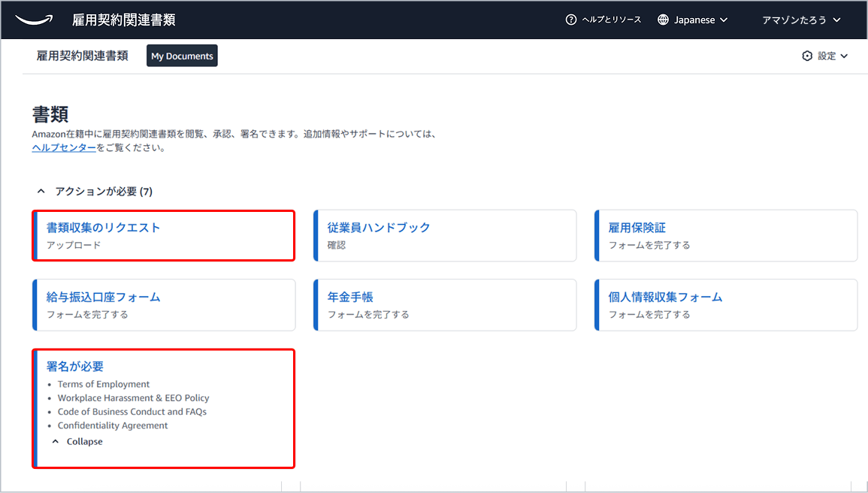Click the 書類 page heading
This screenshot has height=493, width=868.
[x=50, y=114]
